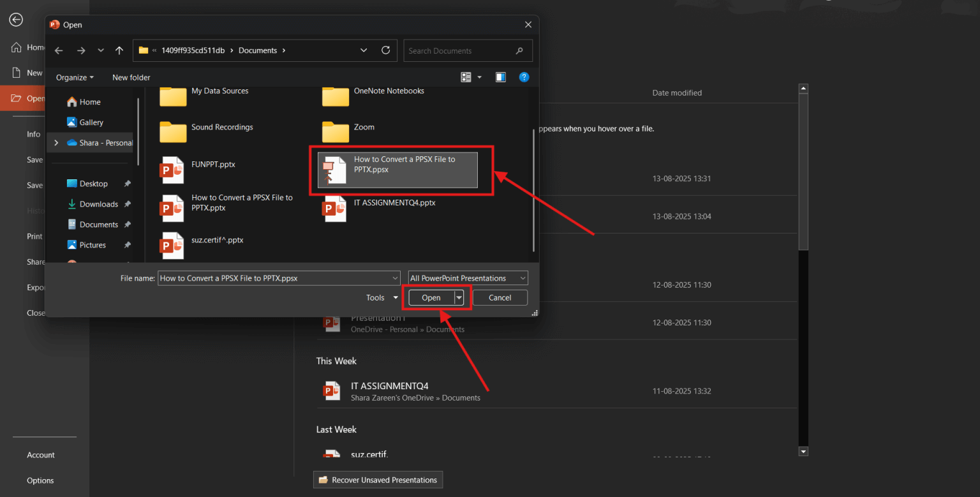Screen dimensions: 980x497
Task: Toggle the preview pane on
Action: [500, 77]
